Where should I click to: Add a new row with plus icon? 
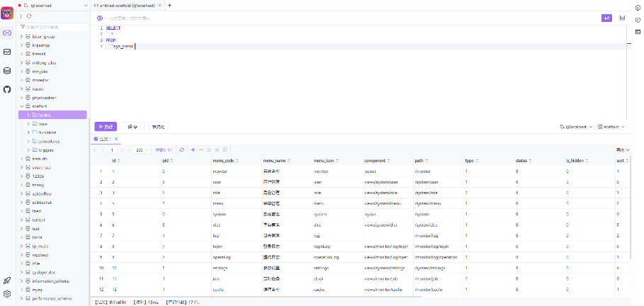click(x=193, y=149)
